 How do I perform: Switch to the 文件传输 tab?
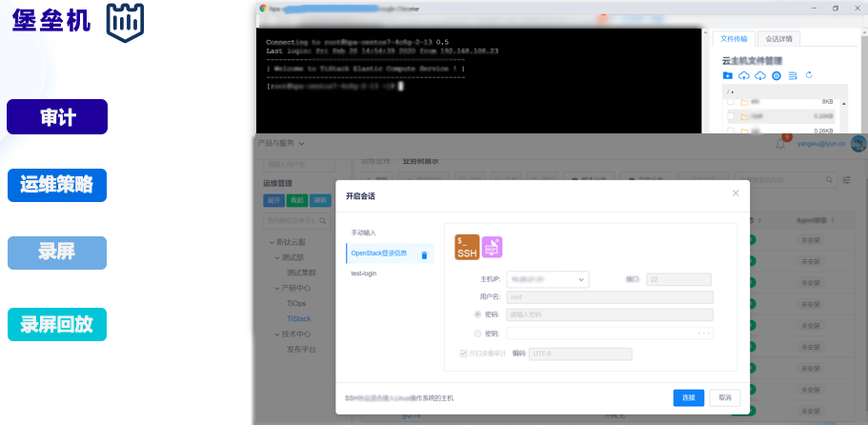[734, 39]
